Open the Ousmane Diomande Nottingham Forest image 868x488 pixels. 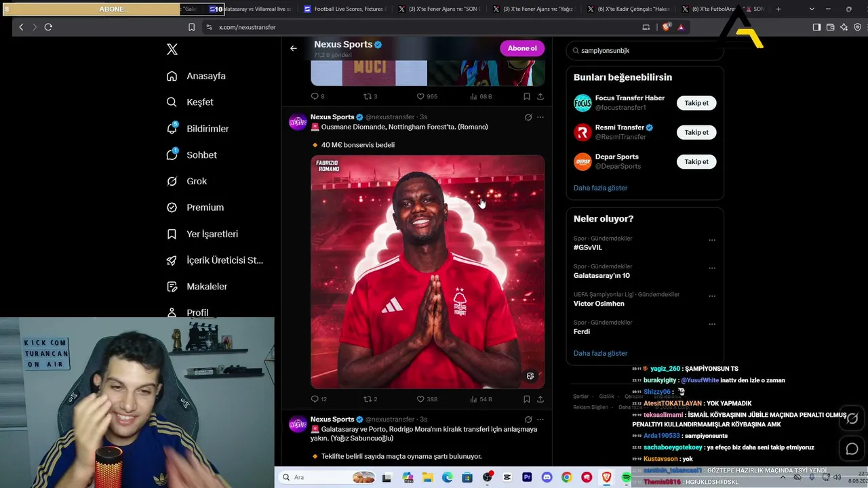[x=427, y=272]
